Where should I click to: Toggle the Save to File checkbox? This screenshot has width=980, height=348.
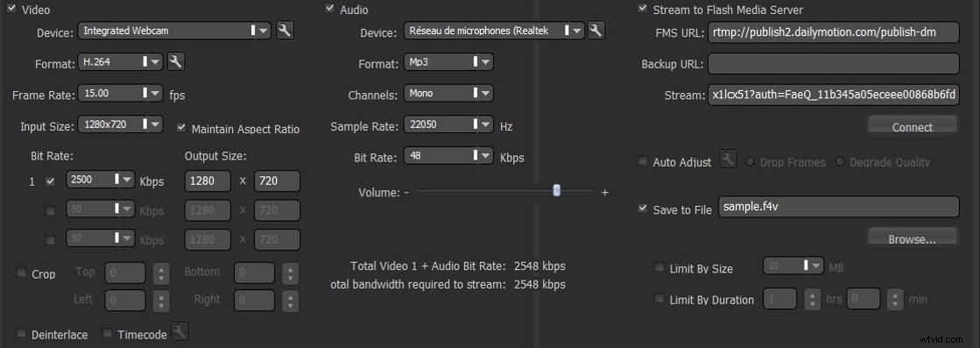point(643,209)
